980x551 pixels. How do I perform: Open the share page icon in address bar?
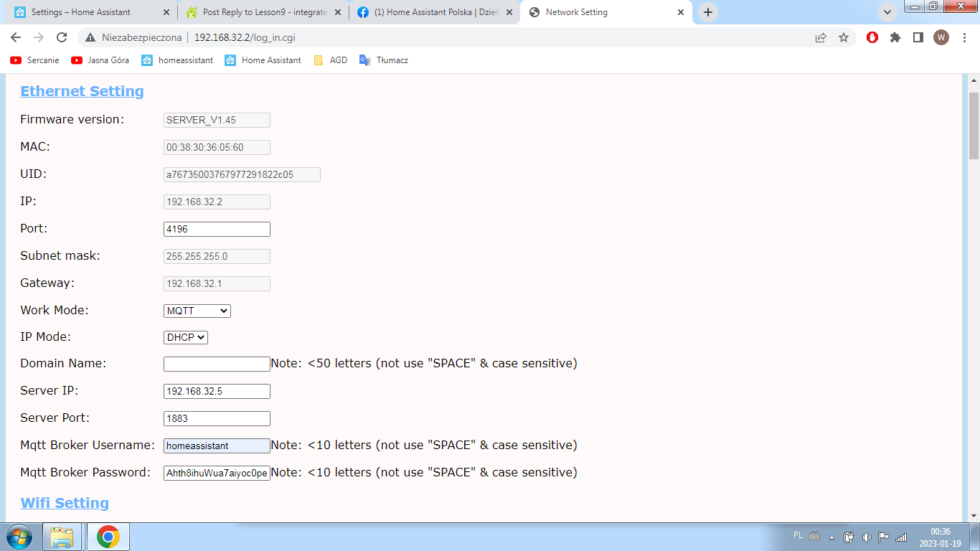point(821,37)
